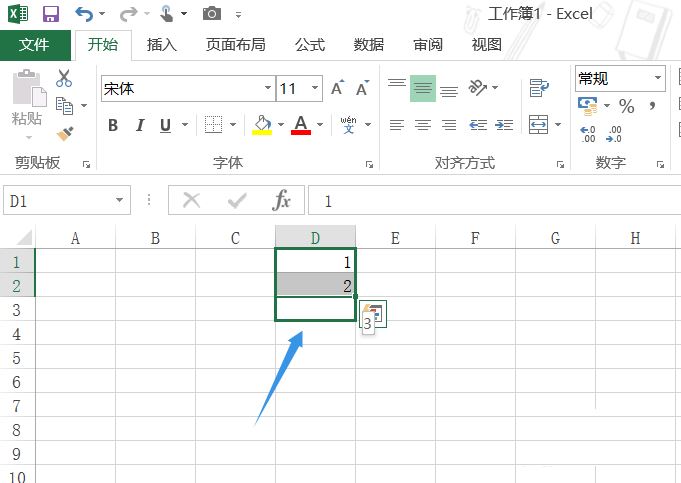681x483 pixels.
Task: Toggle Italic formatting
Action: click(139, 125)
